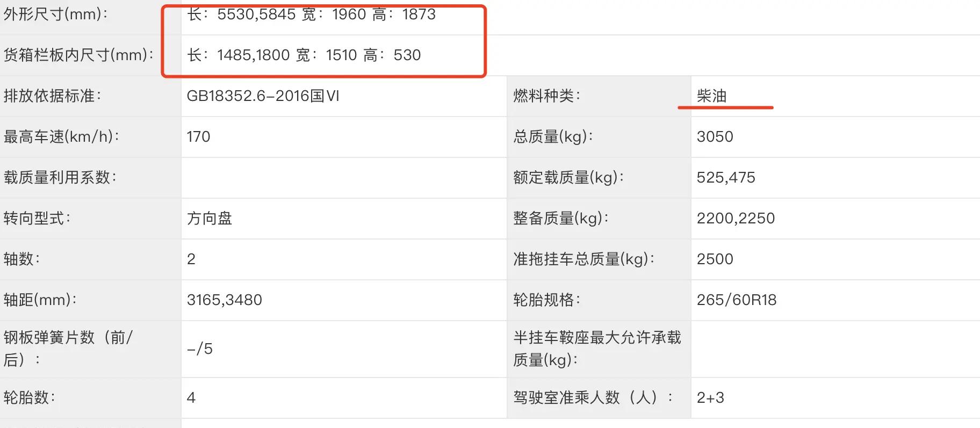The image size is (980, 428).
Task: Click the 燃料种类 label
Action: pyautogui.click(x=546, y=96)
